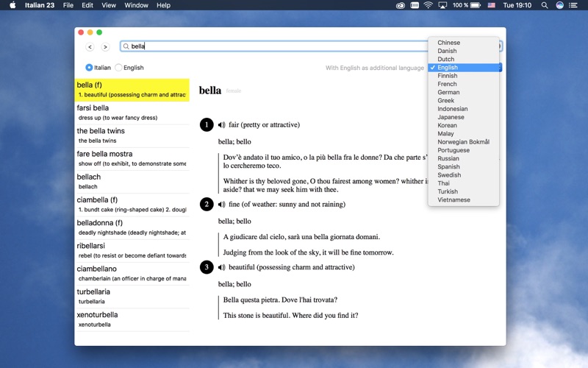The width and height of the screenshot is (588, 368).
Task: Select the 'bella (f)' result row
Action: tap(132, 90)
